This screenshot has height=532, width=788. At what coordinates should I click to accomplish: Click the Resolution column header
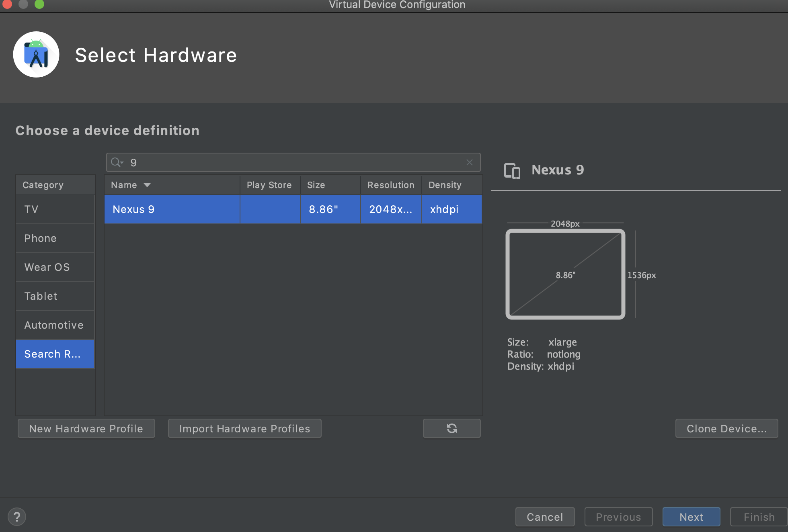coord(391,185)
